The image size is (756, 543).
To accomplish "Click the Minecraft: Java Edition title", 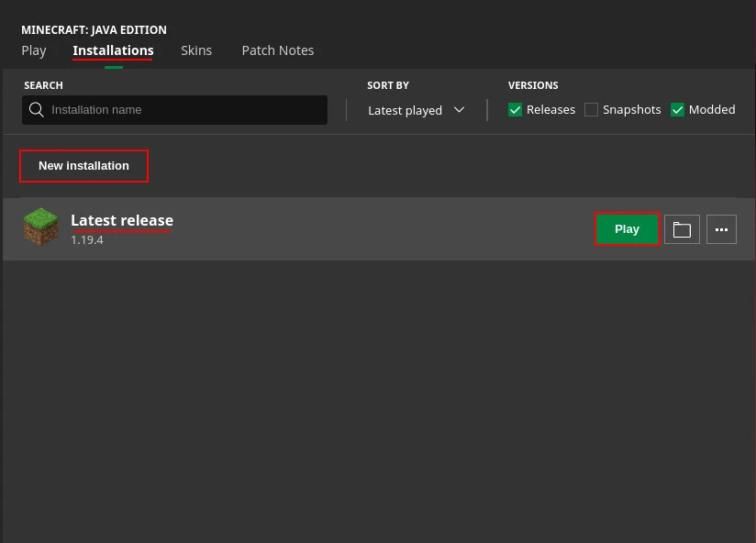I will 94,30.
